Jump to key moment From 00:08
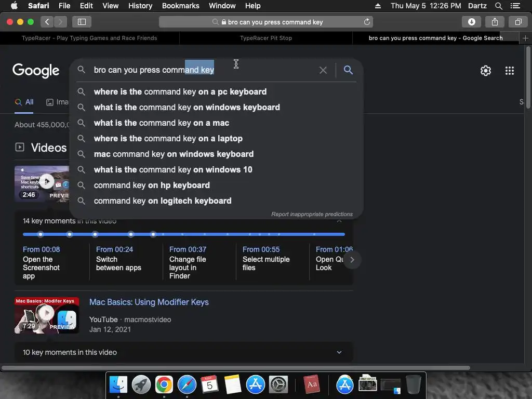Screen dimensions: 532x399 [x=42, y=249]
